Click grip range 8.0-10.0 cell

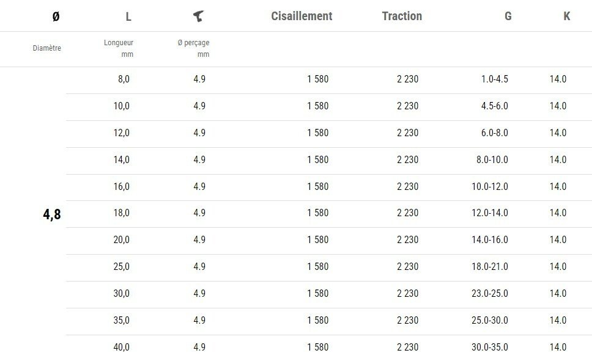[492, 160]
